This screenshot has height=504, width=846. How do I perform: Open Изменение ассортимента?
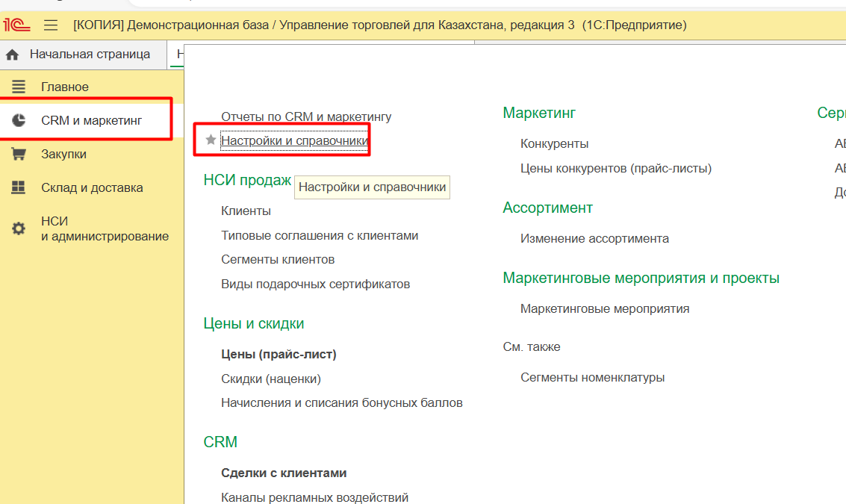(594, 239)
